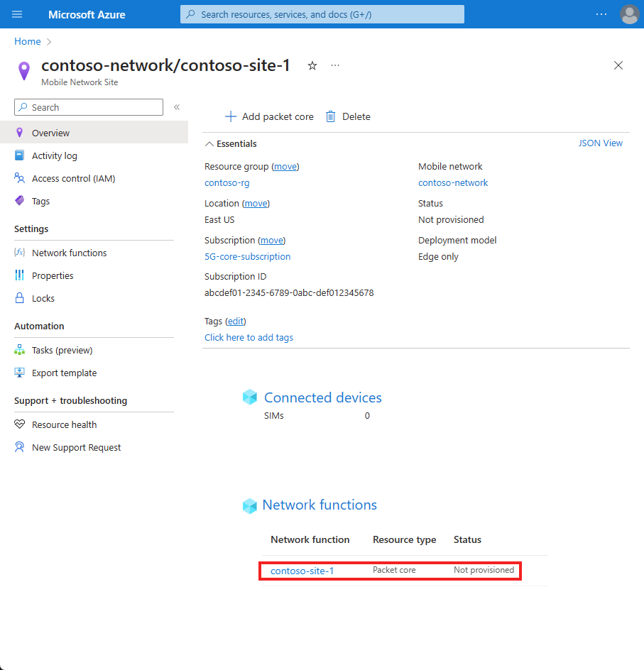
Task: Click the 'East US' location value
Action: (x=219, y=219)
